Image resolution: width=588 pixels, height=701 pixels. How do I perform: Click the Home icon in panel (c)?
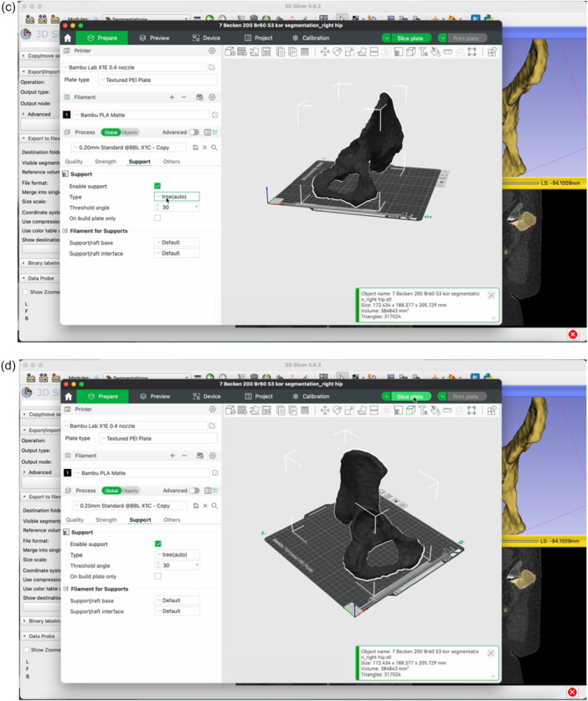(68, 38)
